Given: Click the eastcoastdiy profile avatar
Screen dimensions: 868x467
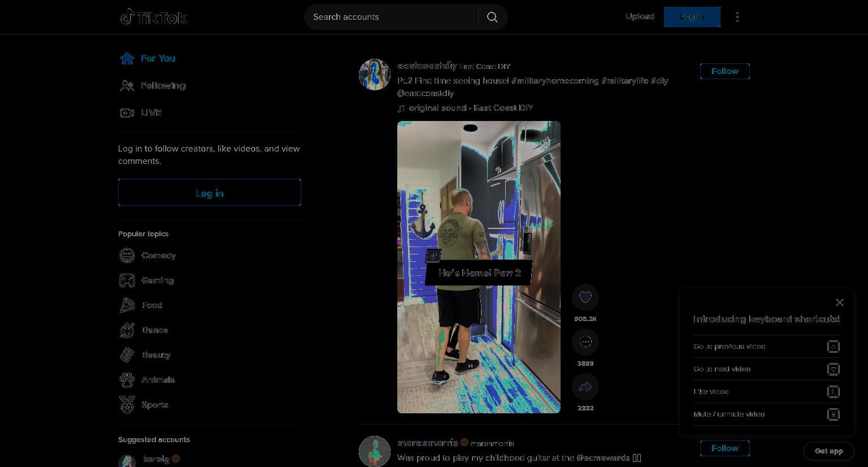Looking at the screenshot, I should click(x=375, y=75).
